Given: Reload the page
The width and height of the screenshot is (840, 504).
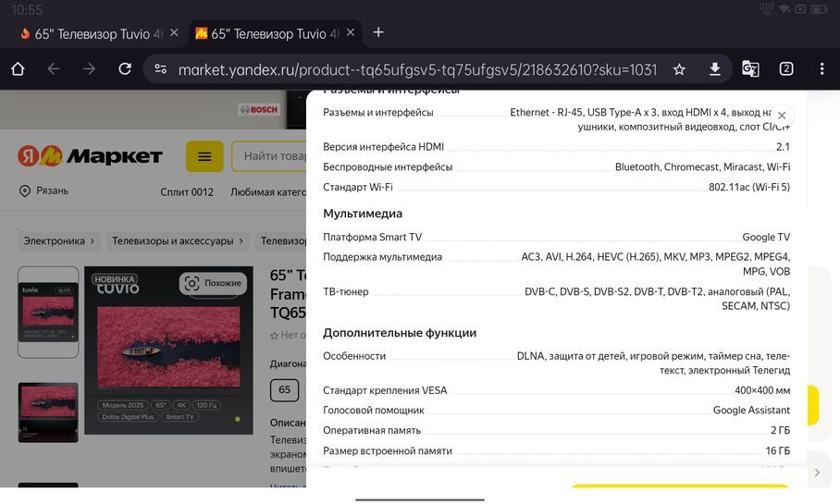Looking at the screenshot, I should [125, 69].
